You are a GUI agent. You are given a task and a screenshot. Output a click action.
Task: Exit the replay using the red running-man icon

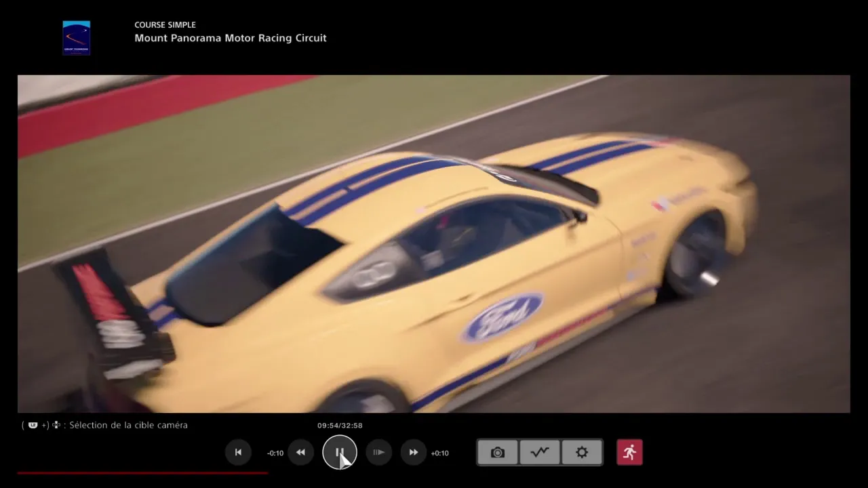[629, 452]
